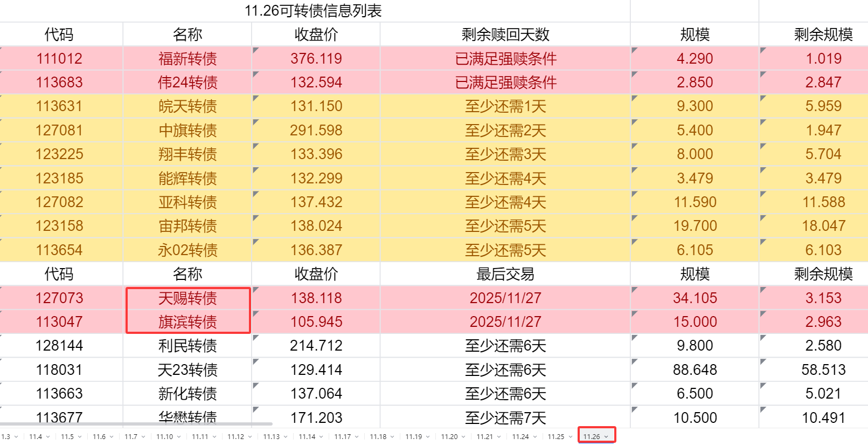Click remaining size value 18.047

[823, 225]
